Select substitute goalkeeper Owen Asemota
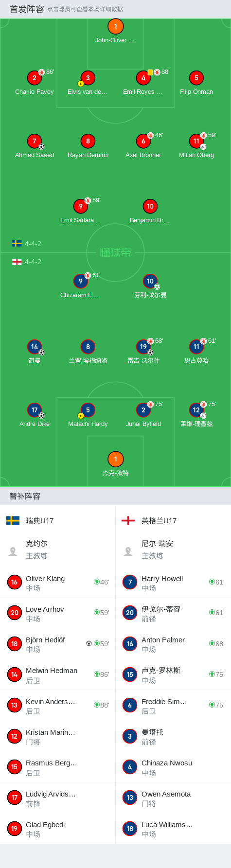 click(173, 797)
